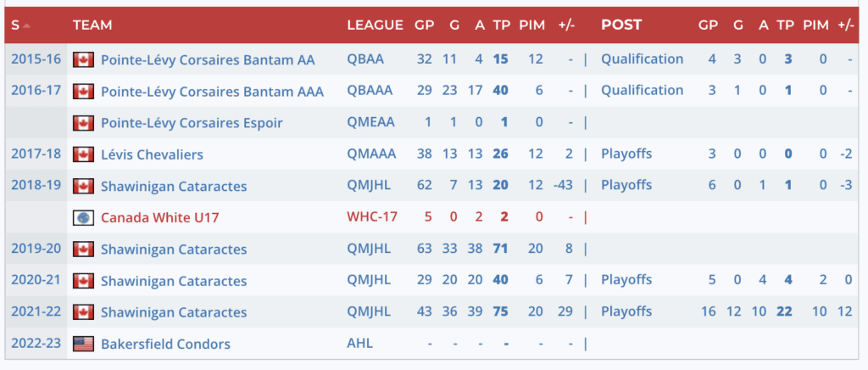Click the Lévis Chevaliers team name
868x370 pixels.
(x=152, y=154)
